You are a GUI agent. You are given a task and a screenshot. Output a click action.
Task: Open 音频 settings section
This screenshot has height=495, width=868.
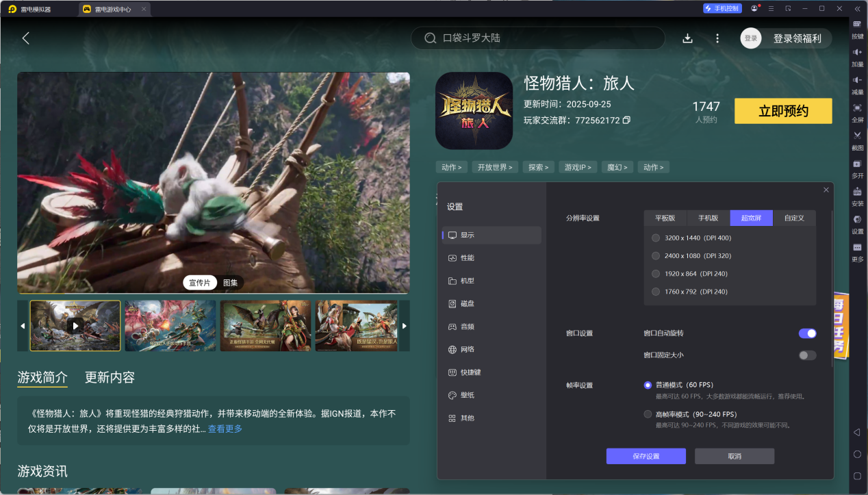coord(492,327)
